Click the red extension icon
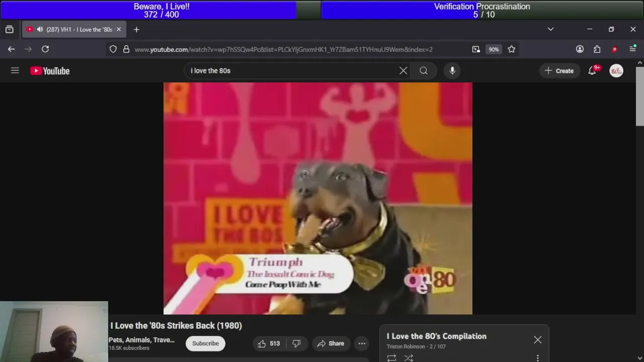The width and height of the screenshot is (644, 362). 614,49
